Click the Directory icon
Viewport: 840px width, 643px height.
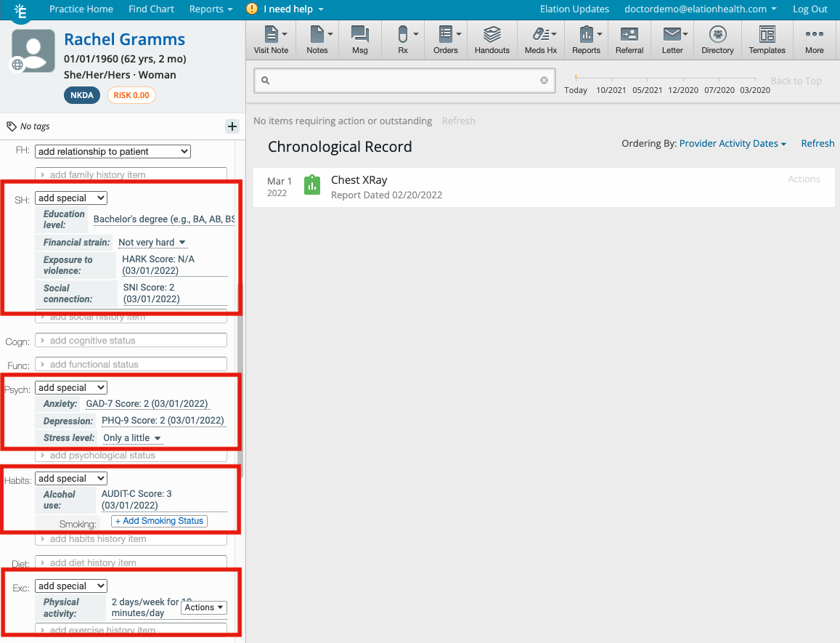[x=717, y=39]
